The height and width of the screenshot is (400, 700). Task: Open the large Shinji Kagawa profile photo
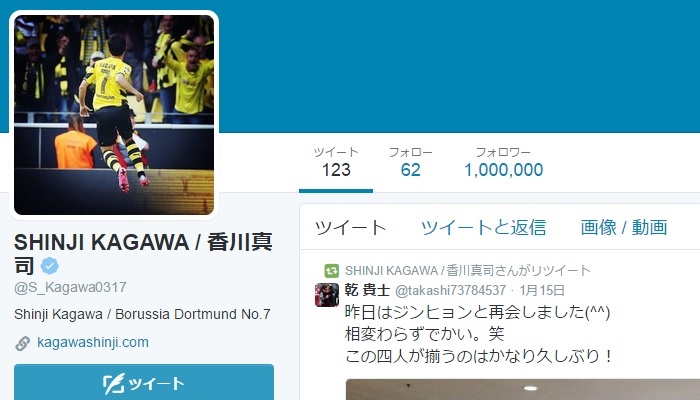tap(114, 115)
